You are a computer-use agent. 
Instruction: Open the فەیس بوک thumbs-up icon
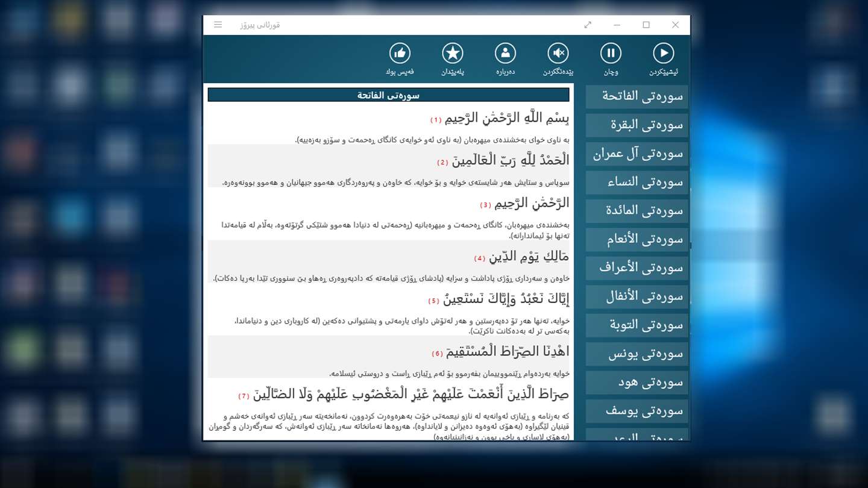click(x=400, y=53)
